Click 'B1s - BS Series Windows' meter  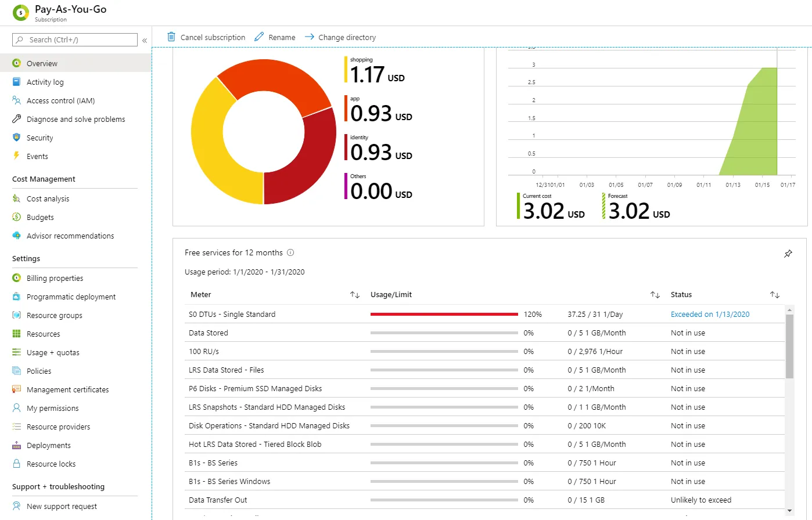(x=229, y=481)
